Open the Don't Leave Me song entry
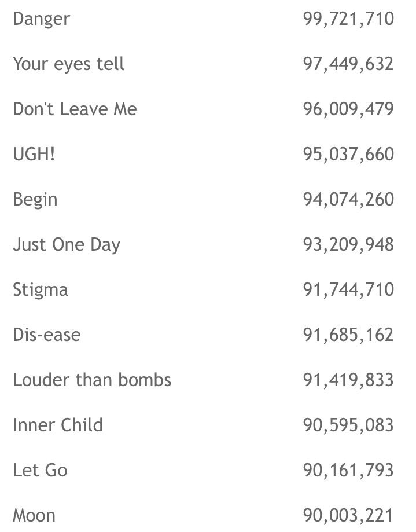This screenshot has width=416, height=532. (75, 109)
